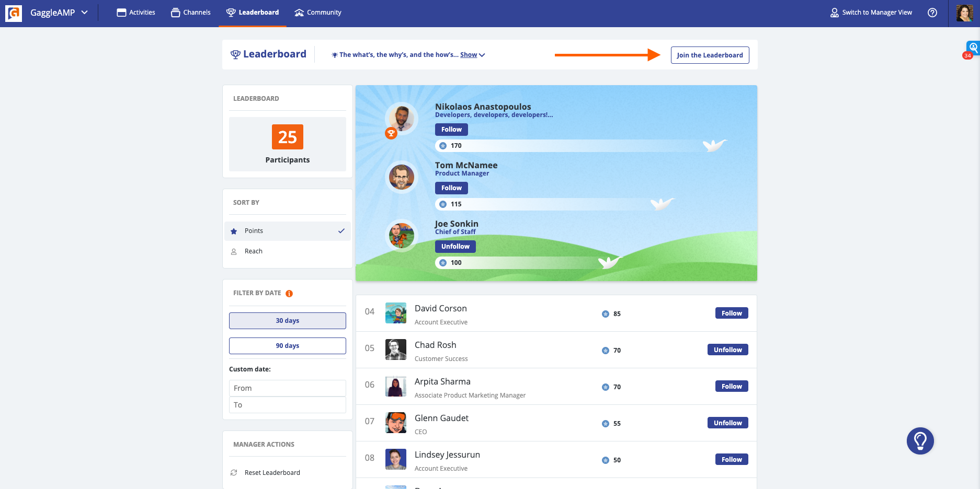
Task: Expand the GaggleAMP account dropdown chevron
Action: point(85,13)
